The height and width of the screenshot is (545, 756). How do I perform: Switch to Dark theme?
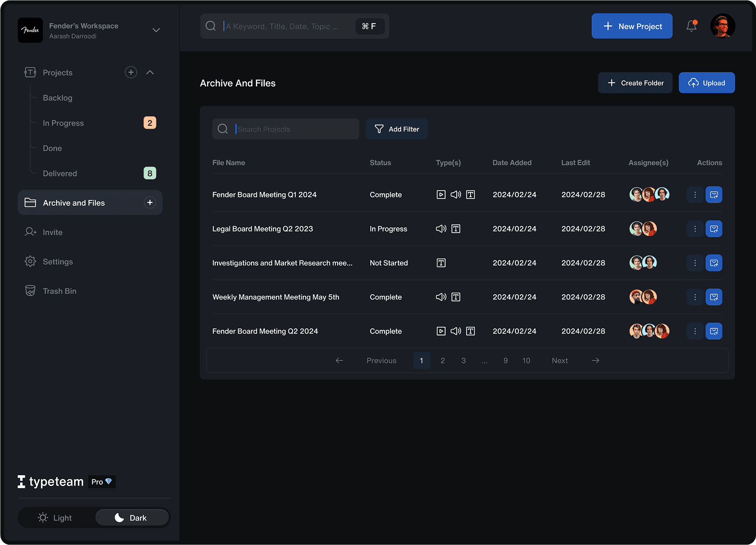pyautogui.click(x=132, y=518)
